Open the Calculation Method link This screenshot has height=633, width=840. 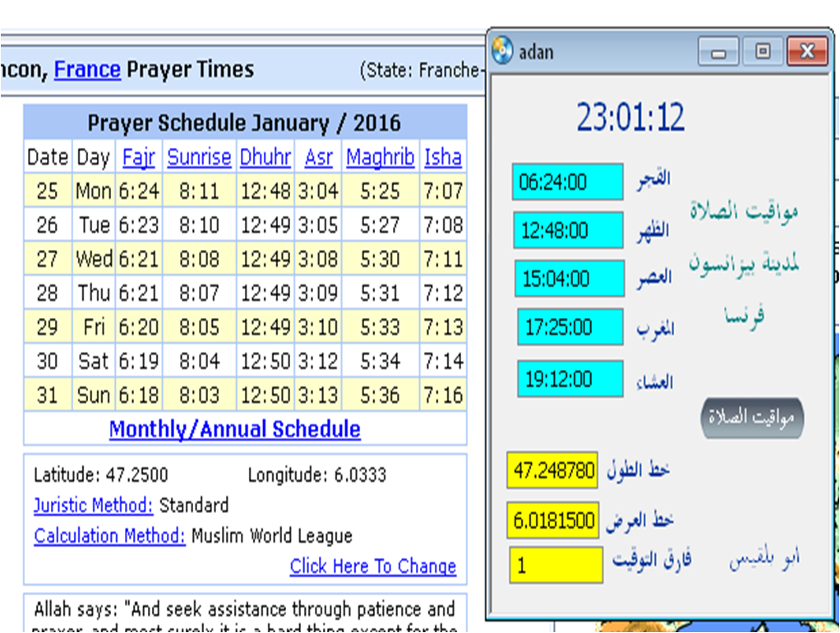[x=109, y=536]
